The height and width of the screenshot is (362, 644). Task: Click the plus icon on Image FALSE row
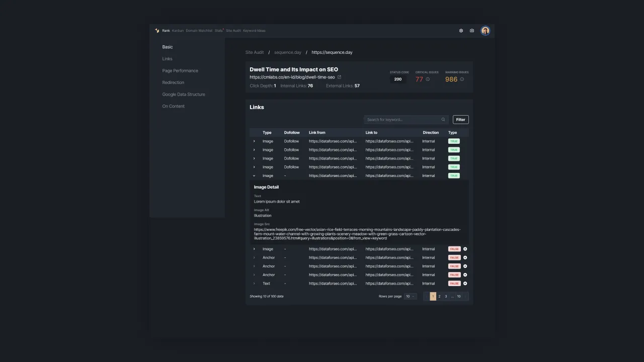[x=465, y=249]
